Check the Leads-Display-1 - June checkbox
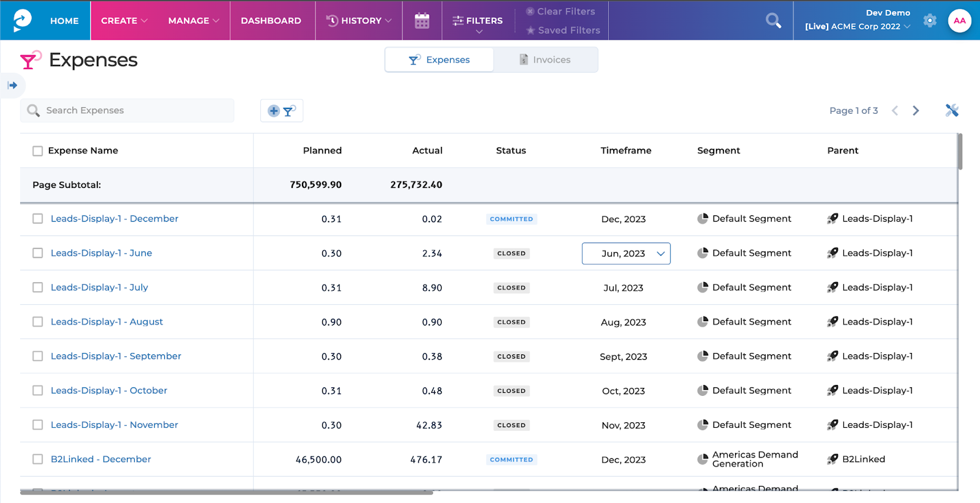Screen dimensions: 980x503 pyautogui.click(x=38, y=253)
